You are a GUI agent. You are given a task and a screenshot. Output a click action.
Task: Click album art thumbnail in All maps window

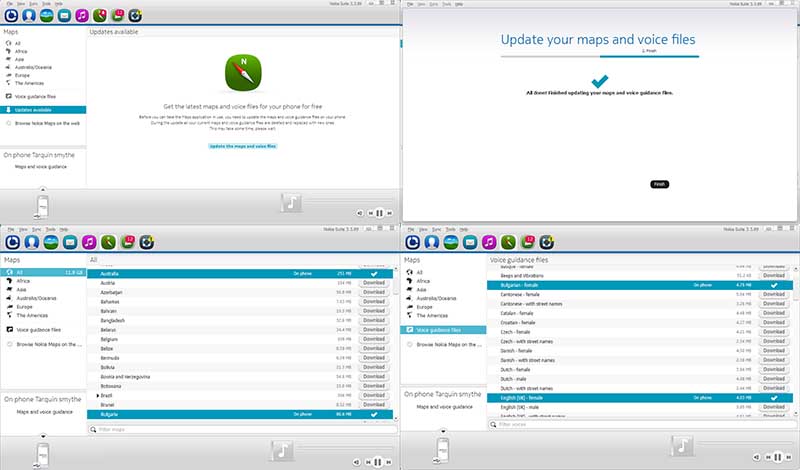[x=282, y=451]
